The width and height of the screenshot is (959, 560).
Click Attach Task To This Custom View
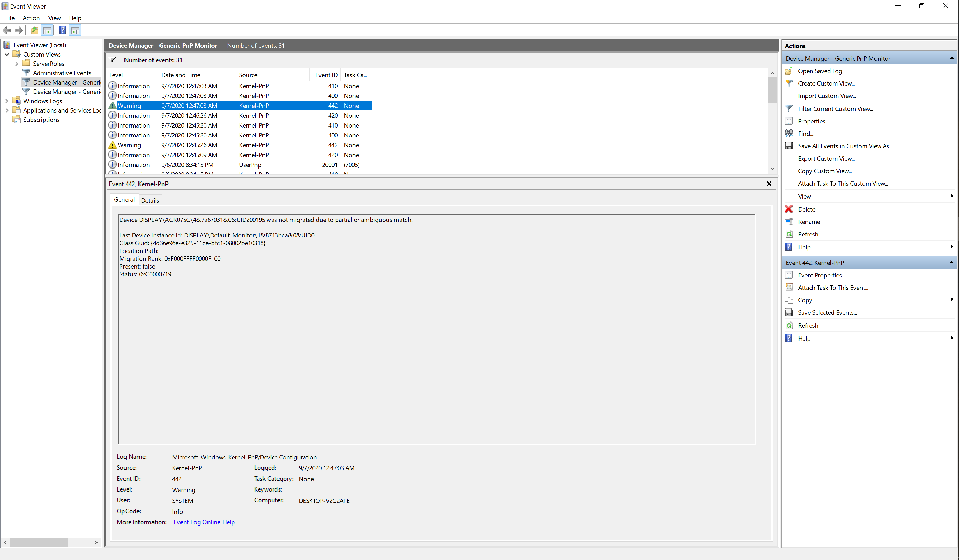click(843, 183)
